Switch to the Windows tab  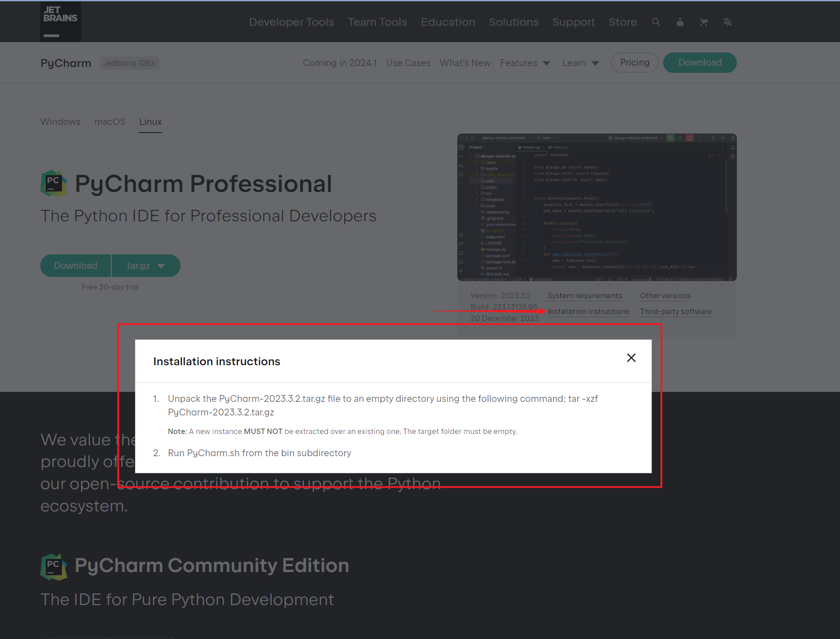point(60,122)
